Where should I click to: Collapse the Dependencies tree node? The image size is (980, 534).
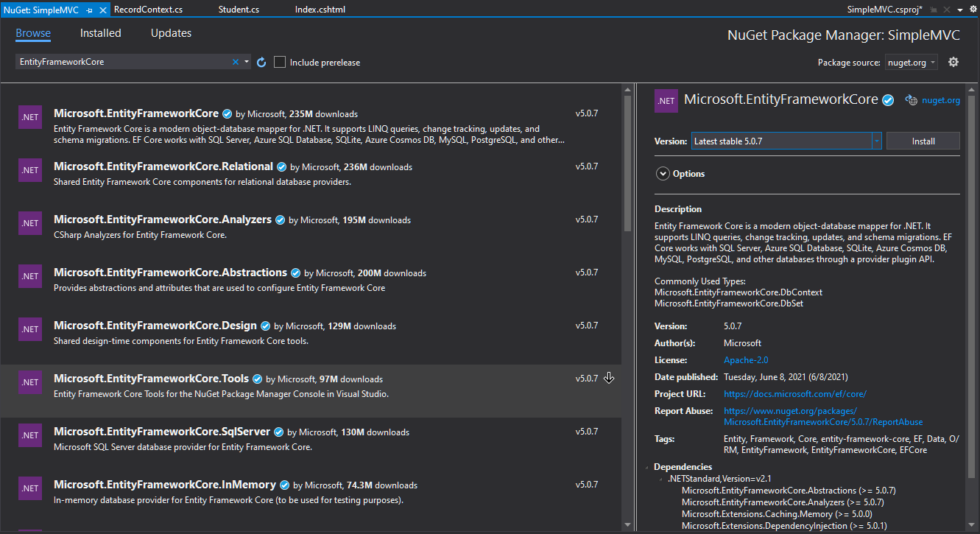pos(648,467)
